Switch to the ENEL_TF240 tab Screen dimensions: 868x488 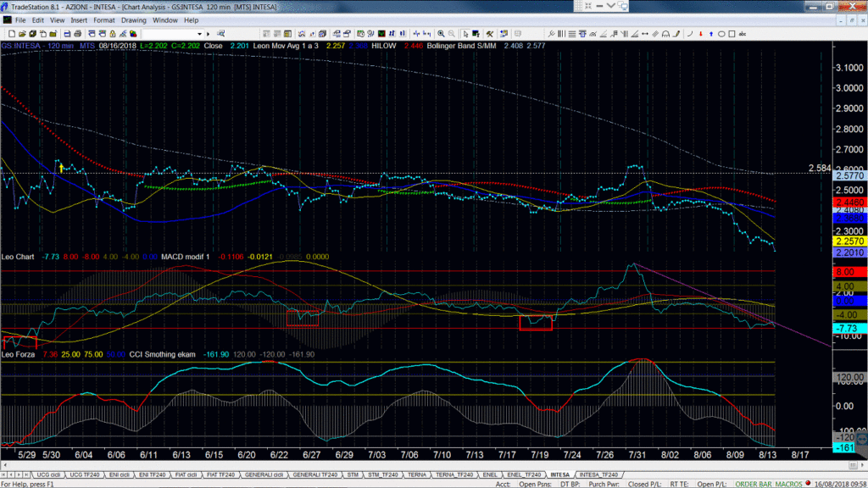[x=524, y=474]
